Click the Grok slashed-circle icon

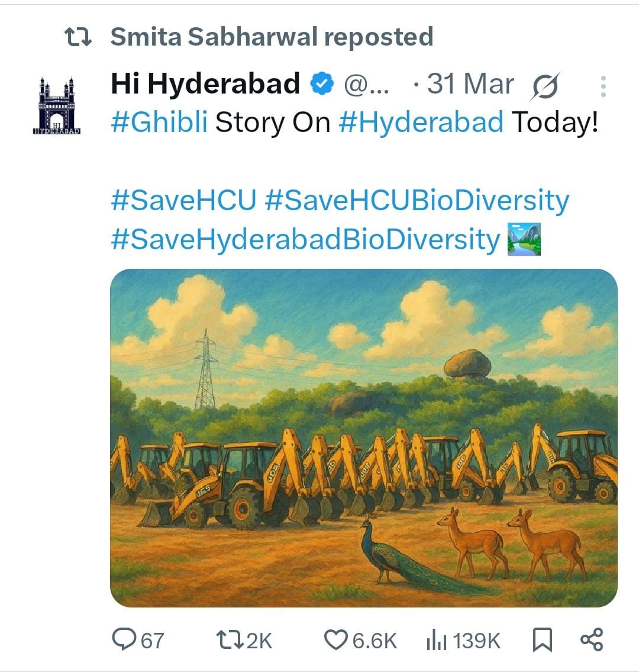tap(545, 86)
